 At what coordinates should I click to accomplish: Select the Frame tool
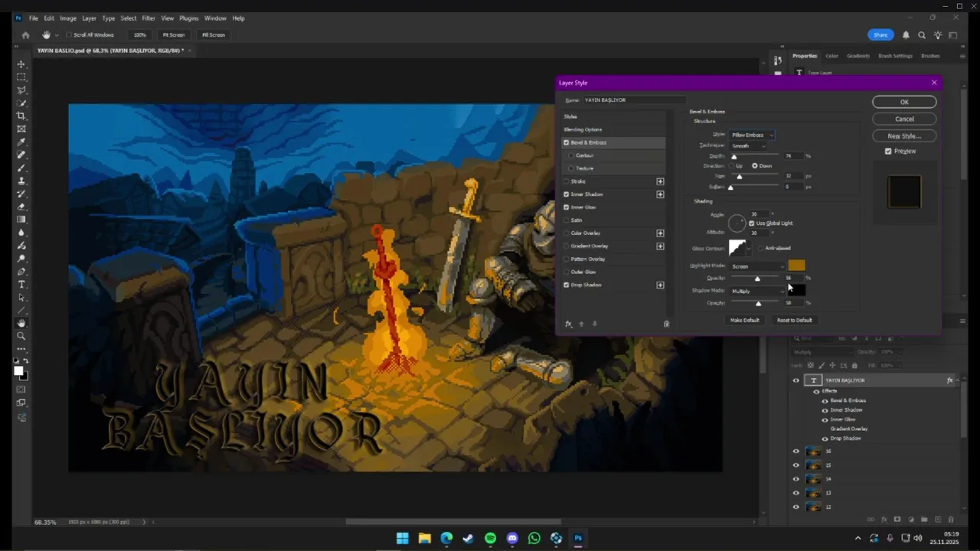click(21, 129)
